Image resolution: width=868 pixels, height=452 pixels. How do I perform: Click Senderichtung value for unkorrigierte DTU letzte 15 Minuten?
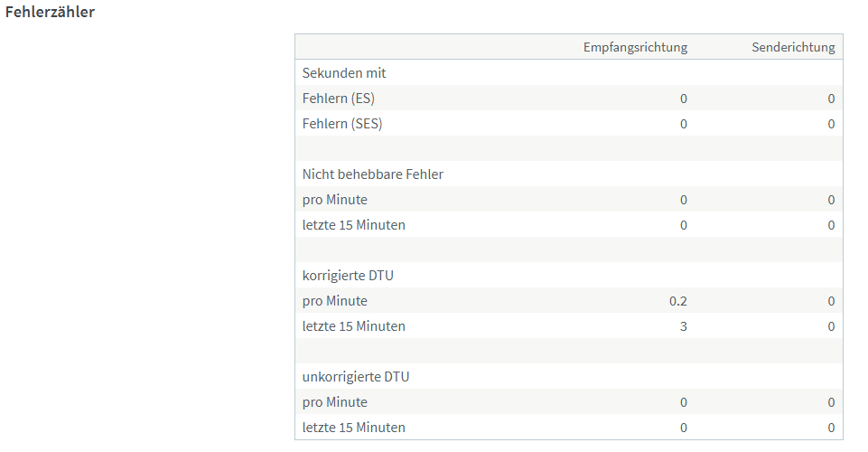pos(831,428)
